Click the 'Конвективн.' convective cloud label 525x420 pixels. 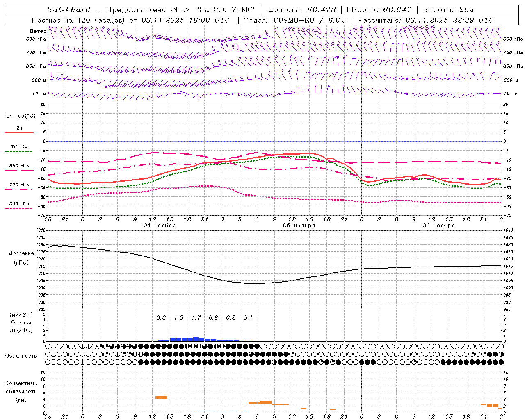coord(21,383)
